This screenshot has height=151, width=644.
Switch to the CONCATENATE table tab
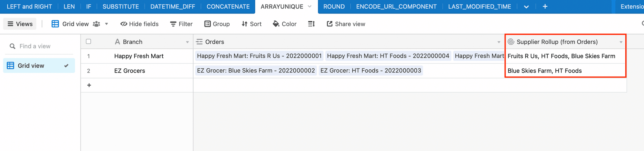(228, 6)
